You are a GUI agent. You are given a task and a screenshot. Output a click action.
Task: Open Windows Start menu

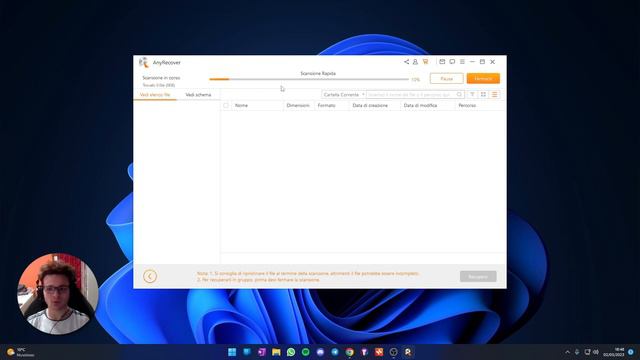click(x=232, y=352)
